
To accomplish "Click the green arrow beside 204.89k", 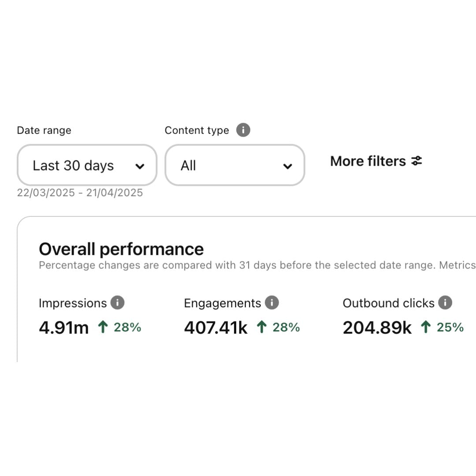I will click(x=426, y=327).
